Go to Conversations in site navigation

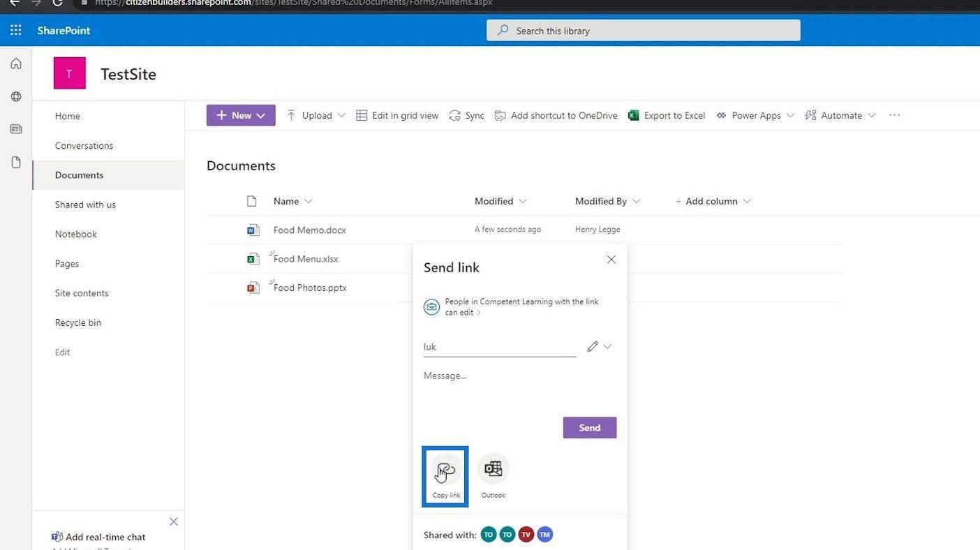coord(84,145)
